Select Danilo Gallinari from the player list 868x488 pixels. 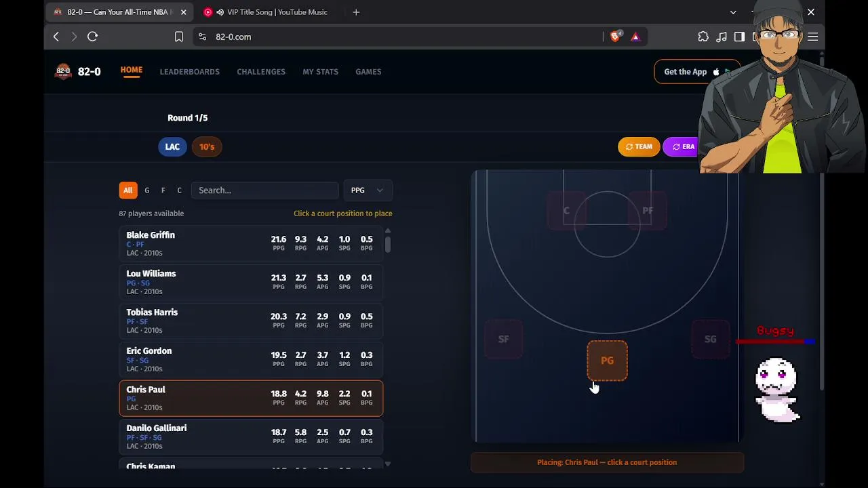coord(251,437)
